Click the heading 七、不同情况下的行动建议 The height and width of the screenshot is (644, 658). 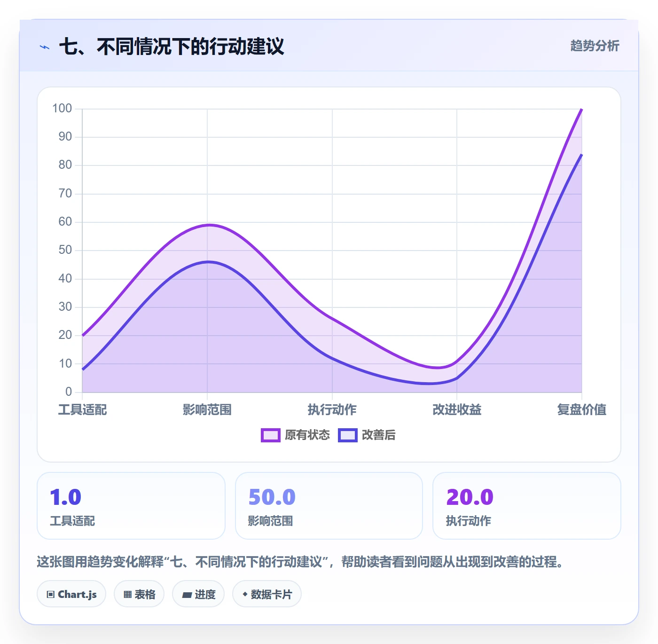pos(172,47)
